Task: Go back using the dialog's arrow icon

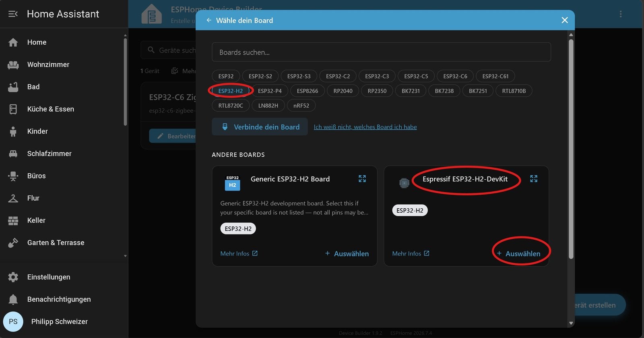Action: [209, 20]
